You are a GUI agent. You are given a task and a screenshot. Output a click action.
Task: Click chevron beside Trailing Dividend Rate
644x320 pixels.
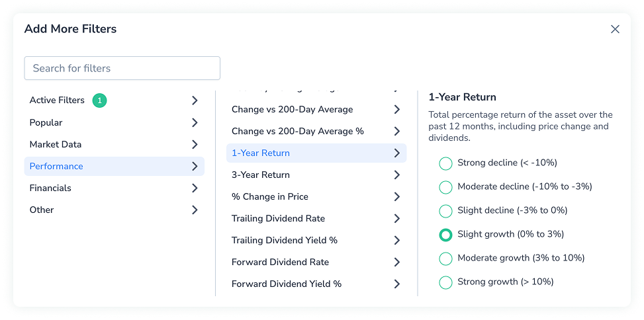(x=396, y=218)
